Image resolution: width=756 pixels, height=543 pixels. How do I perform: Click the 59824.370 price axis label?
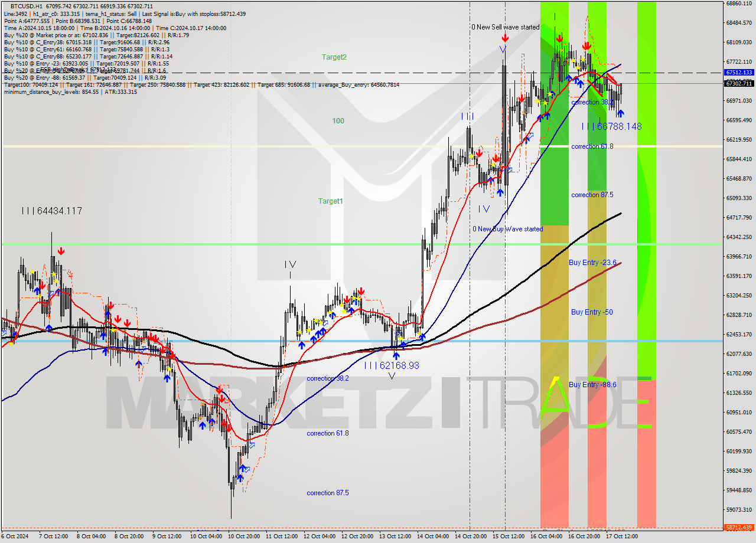[x=739, y=471]
